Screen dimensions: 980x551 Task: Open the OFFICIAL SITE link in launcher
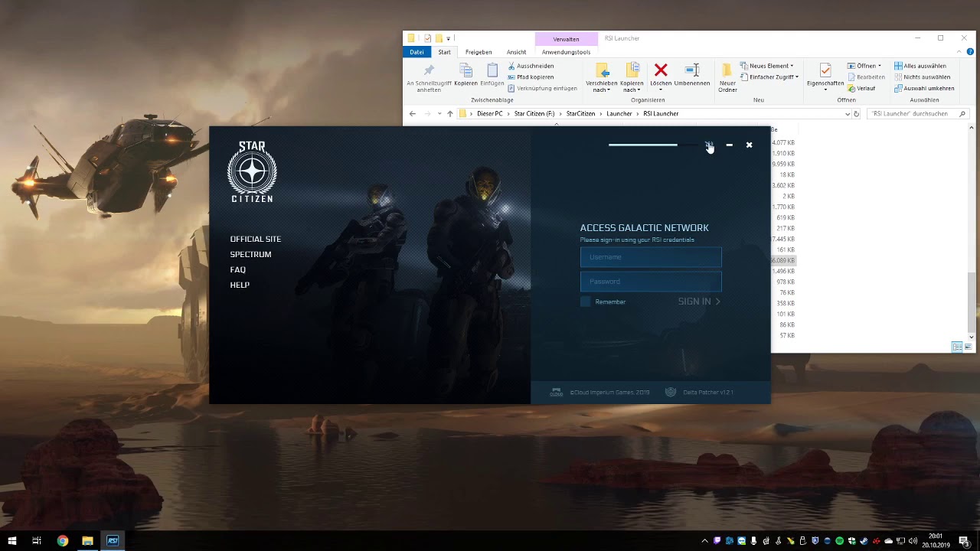(x=256, y=239)
